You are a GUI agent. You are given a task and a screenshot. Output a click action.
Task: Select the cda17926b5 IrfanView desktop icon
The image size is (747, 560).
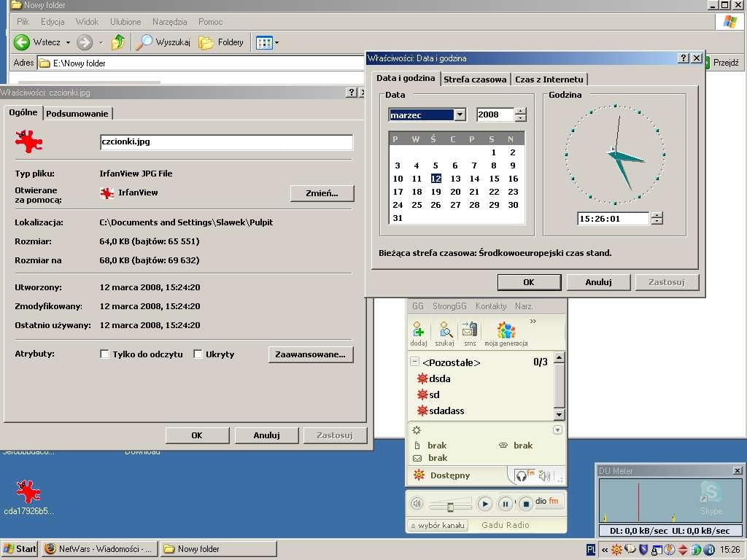pos(28,497)
